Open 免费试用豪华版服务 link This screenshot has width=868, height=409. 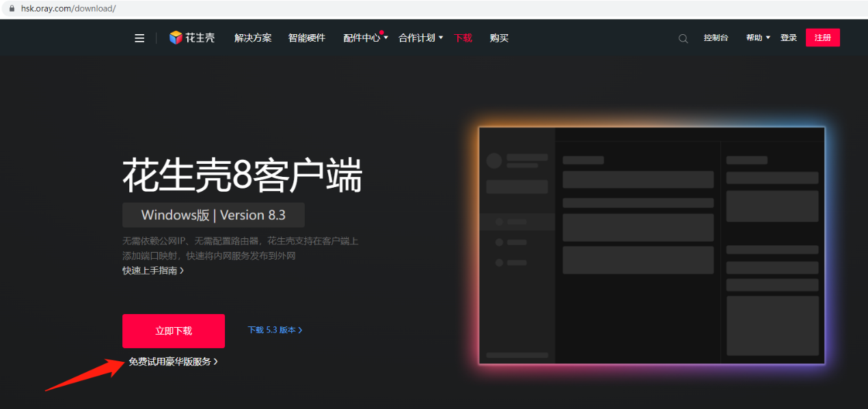pyautogui.click(x=173, y=362)
